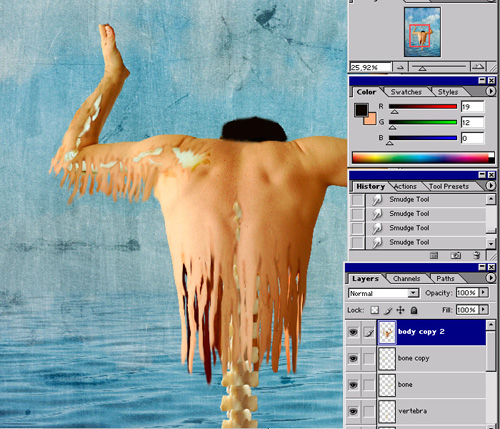Click the zoom out icon in Navigator
The height and width of the screenshot is (429, 500).
(x=400, y=67)
